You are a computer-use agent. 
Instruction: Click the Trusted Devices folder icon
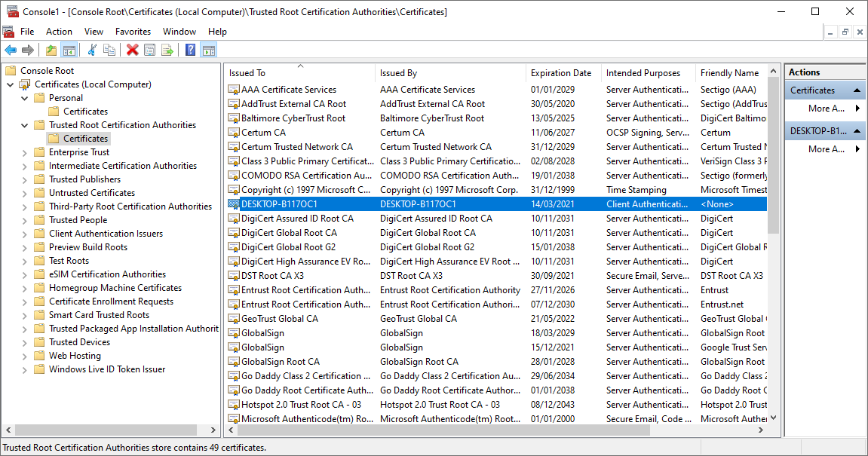(39, 342)
